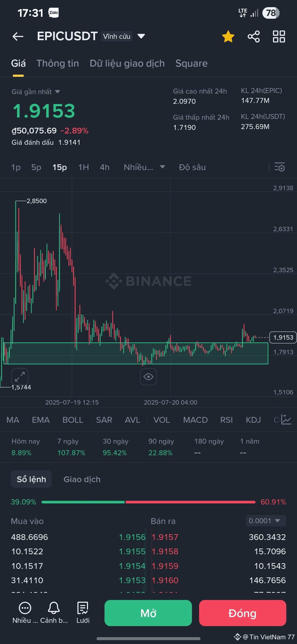
Task: Tap bid price 1.9155
Action: pyautogui.click(x=132, y=551)
